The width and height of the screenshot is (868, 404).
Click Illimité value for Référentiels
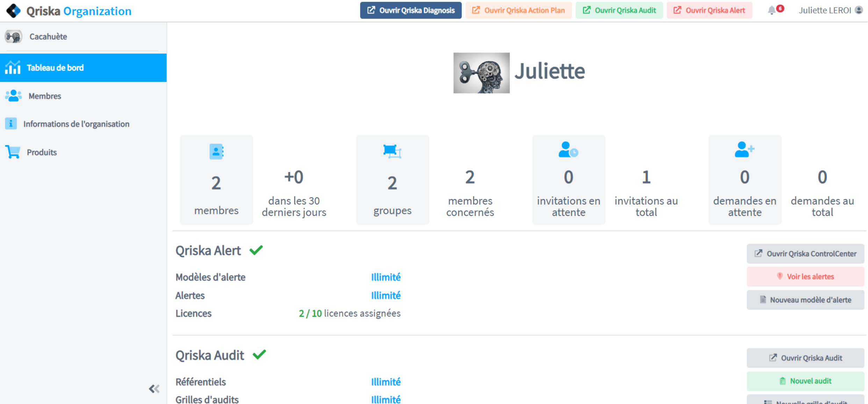(386, 382)
